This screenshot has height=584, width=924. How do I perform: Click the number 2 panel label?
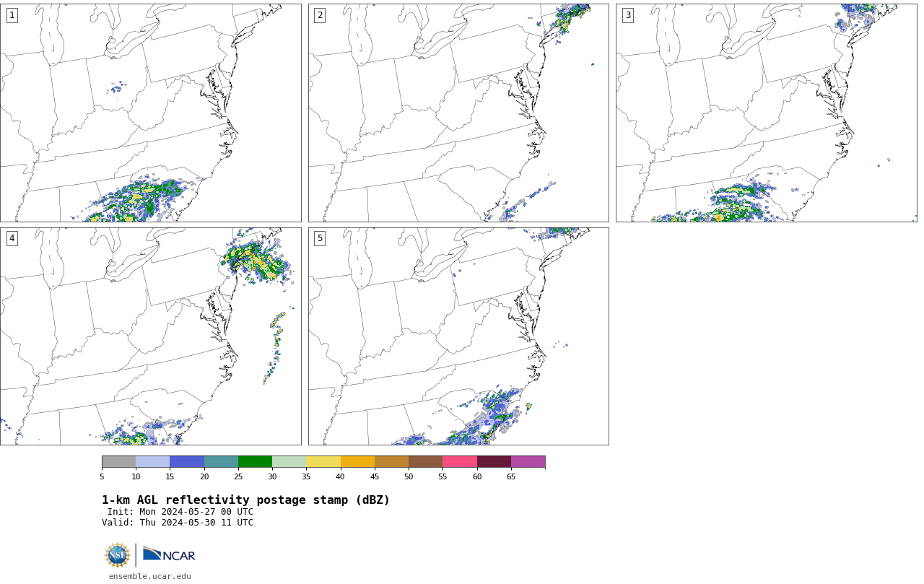(x=320, y=15)
